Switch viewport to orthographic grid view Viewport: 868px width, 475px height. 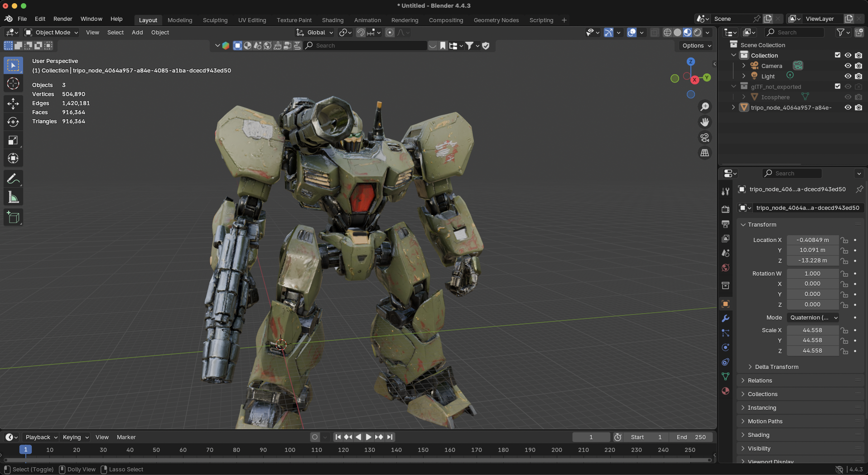[x=704, y=153]
